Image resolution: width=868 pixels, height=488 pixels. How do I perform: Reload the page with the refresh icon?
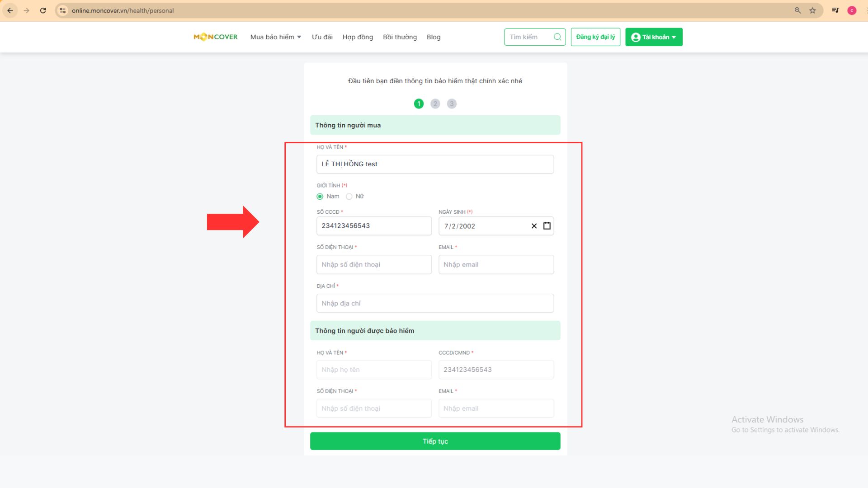pos(43,10)
